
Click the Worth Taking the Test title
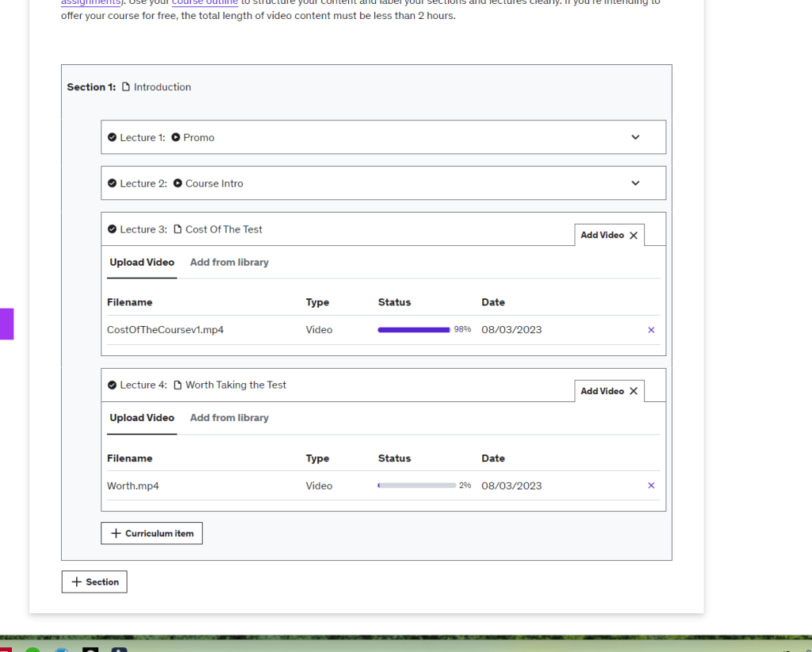(x=236, y=385)
